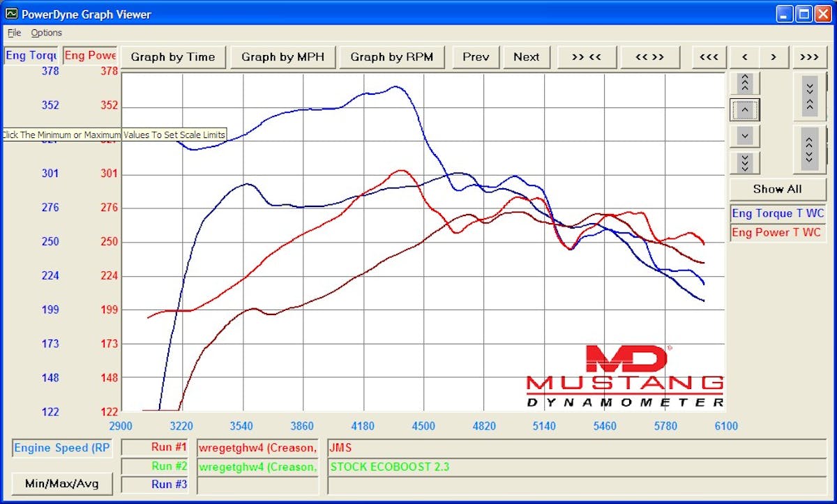Switch to Graph by Time
837x504 pixels.
173,57
